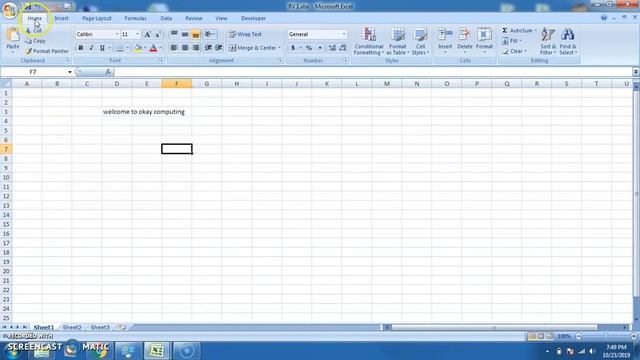
Task: Paste clipboard contents using Paste button
Action: tap(13, 40)
